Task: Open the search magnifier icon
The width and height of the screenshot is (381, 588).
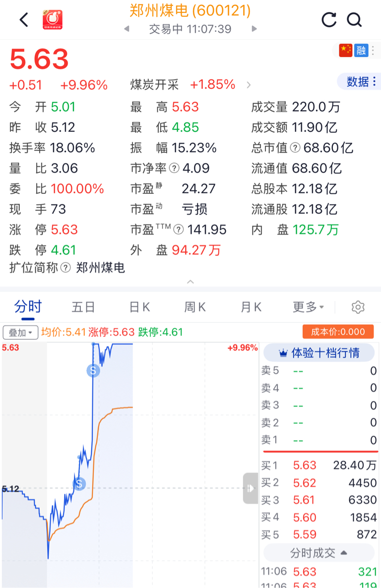Action: (x=354, y=20)
